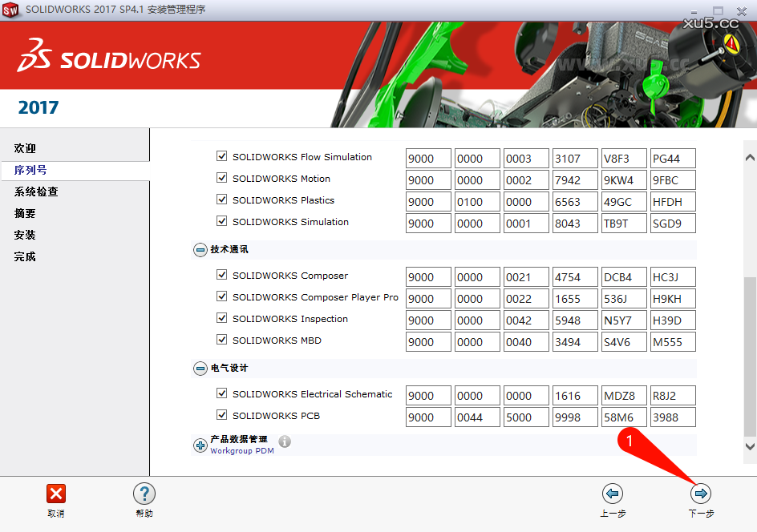
Task: Uncheck SOLIDWORKS Flow Simulation
Action: tap(222, 156)
